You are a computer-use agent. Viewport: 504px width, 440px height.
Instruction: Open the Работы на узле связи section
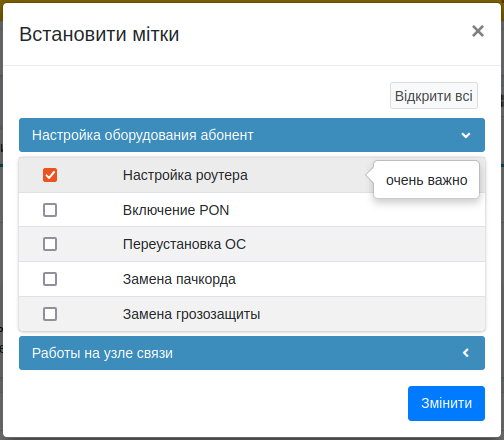pos(252,353)
